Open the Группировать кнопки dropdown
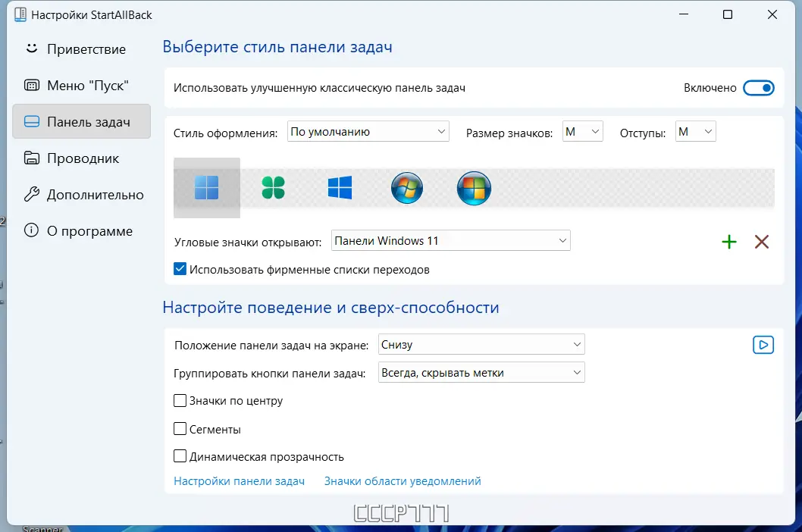 coord(481,372)
